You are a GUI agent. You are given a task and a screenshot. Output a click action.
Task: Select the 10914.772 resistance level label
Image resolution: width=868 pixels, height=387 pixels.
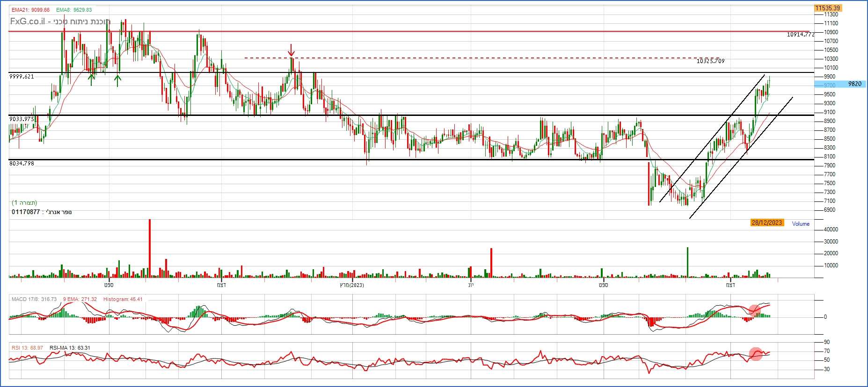tap(800, 35)
